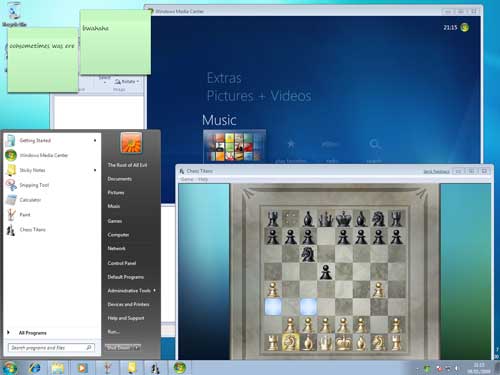Screen dimensions: 500x375
Task: Click the Shut Down button
Action: 119,348
